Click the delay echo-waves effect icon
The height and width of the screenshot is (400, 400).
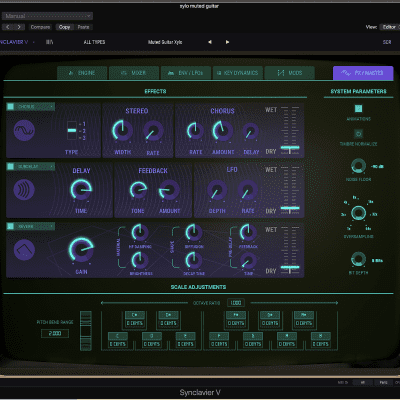click(24, 190)
